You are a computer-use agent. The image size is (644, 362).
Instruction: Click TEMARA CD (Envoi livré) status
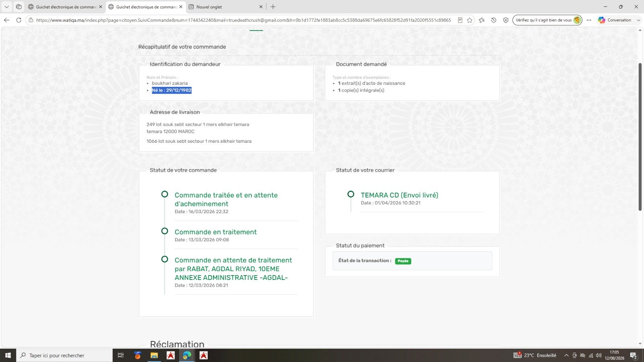click(x=399, y=195)
